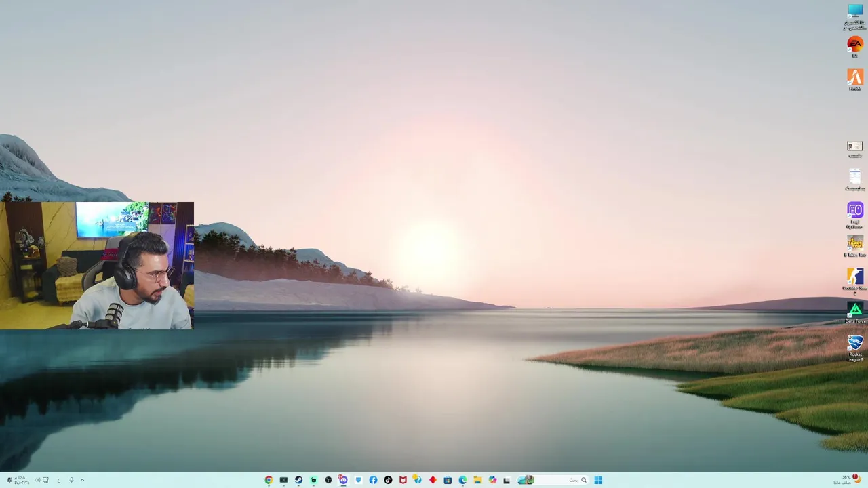Viewport: 868px width, 488px height.
Task: Select the image file shortcut above document
Action: point(854,149)
